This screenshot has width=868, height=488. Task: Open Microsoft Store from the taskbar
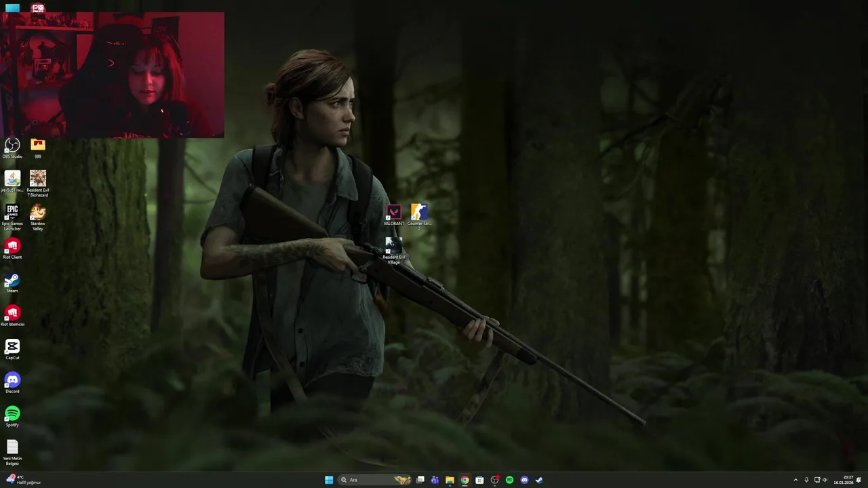coord(479,480)
